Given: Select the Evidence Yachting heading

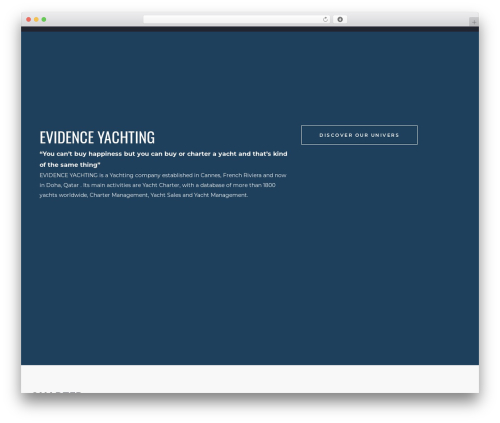Looking at the screenshot, I should point(97,137).
